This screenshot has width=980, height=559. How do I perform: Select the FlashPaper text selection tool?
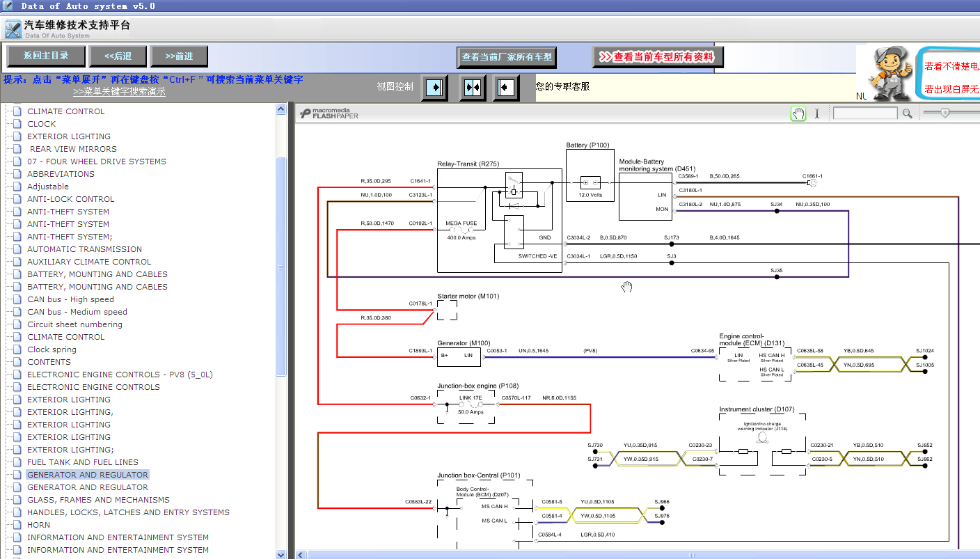(x=818, y=113)
